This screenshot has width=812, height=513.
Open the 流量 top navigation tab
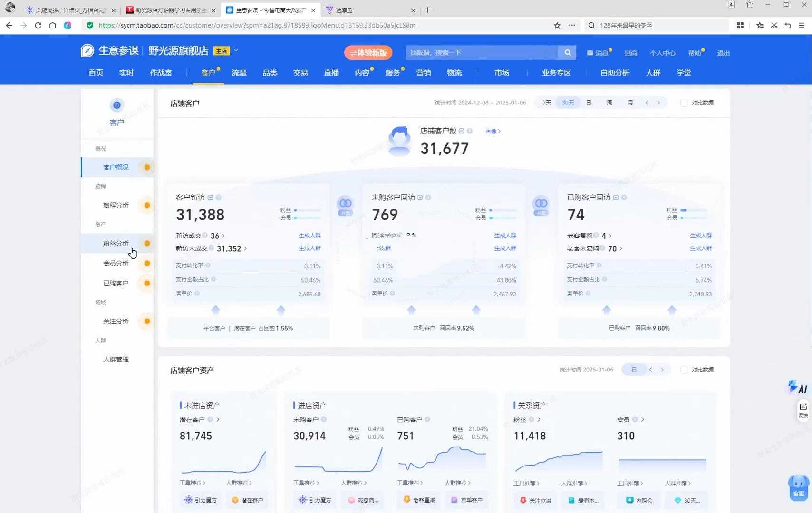(239, 73)
